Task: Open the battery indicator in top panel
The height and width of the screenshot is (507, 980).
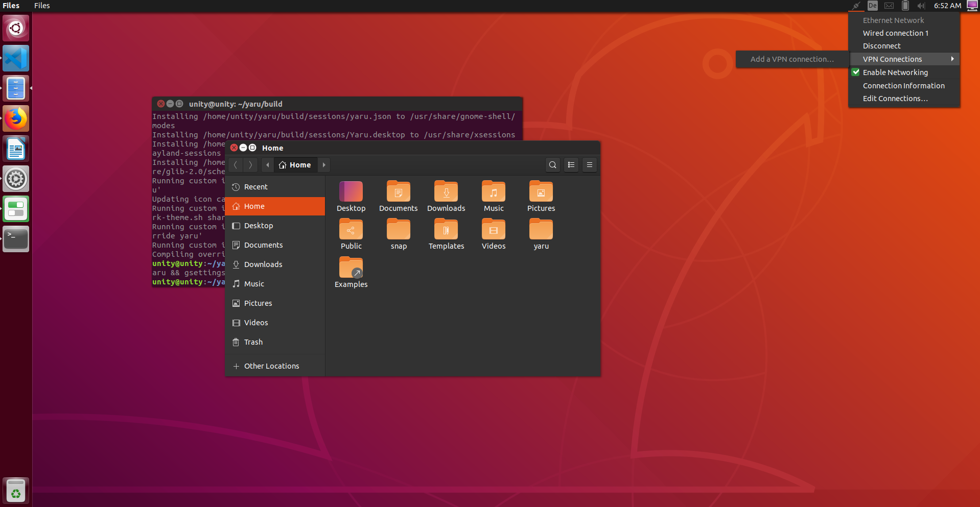Action: coord(905,6)
